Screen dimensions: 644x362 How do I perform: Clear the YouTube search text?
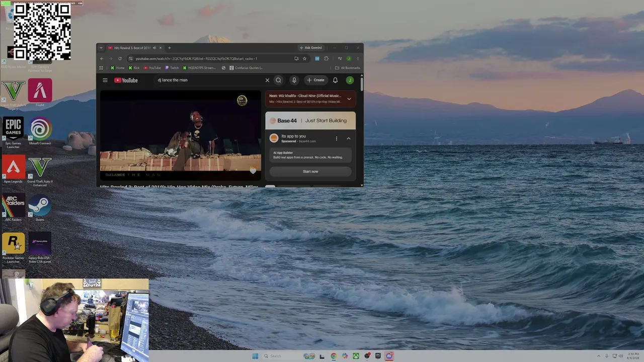(267, 80)
